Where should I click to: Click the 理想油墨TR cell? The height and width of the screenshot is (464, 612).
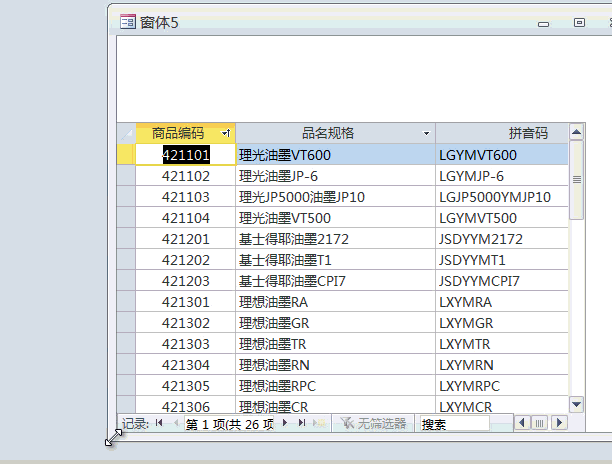(336, 344)
